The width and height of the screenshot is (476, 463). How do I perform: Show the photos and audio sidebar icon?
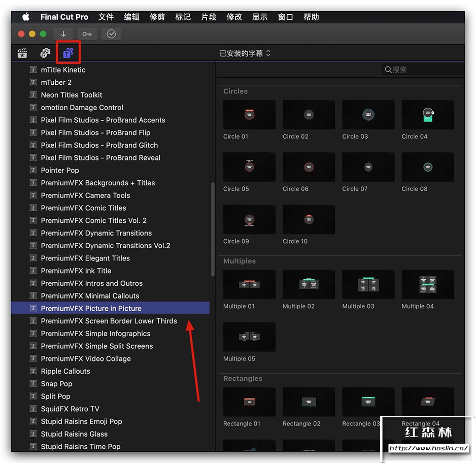pyautogui.click(x=45, y=53)
